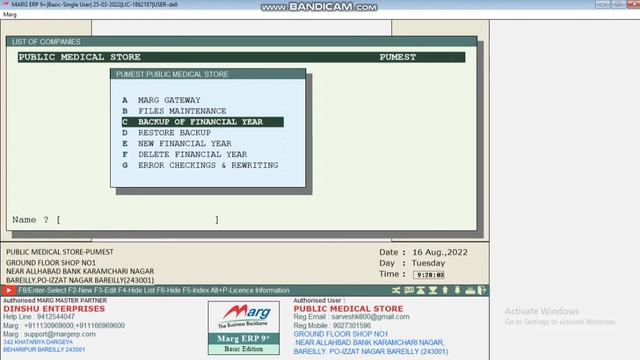This screenshot has height=360, width=640.
Task: Click the shuffle arrows icon in the toolbar
Action: click(x=396, y=290)
